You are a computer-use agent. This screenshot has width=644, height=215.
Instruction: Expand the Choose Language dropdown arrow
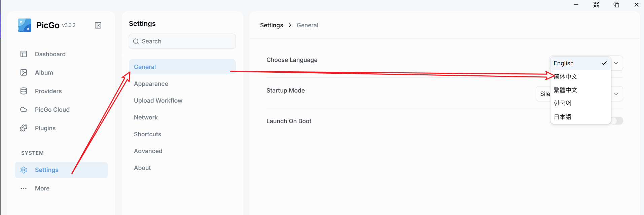(616, 63)
